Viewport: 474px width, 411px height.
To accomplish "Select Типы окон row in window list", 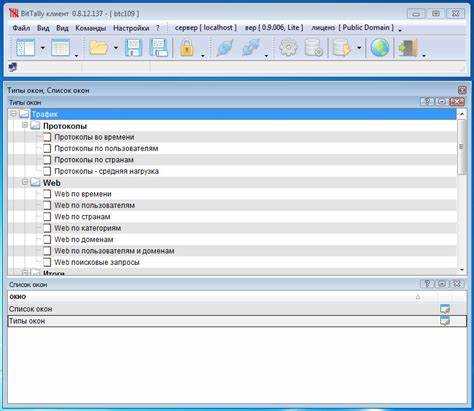I will (x=237, y=321).
